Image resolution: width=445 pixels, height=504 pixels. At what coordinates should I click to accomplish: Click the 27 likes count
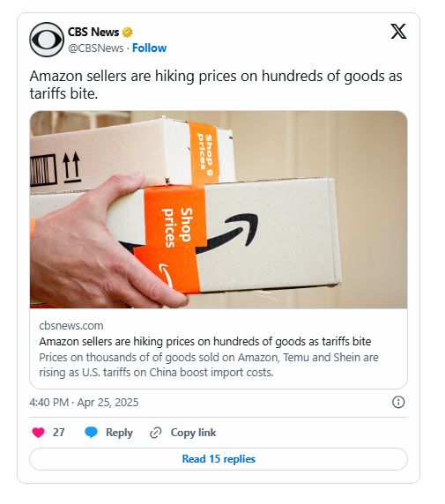(x=58, y=433)
